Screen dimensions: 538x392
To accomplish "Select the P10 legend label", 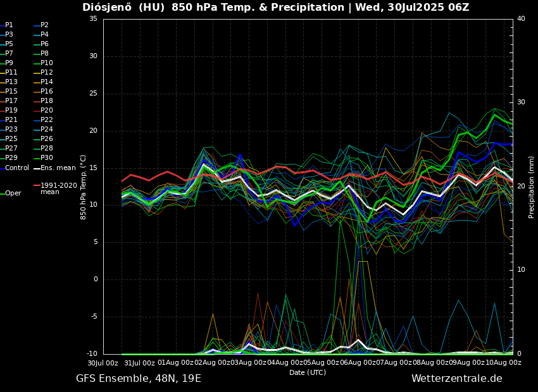I will (x=47, y=63).
